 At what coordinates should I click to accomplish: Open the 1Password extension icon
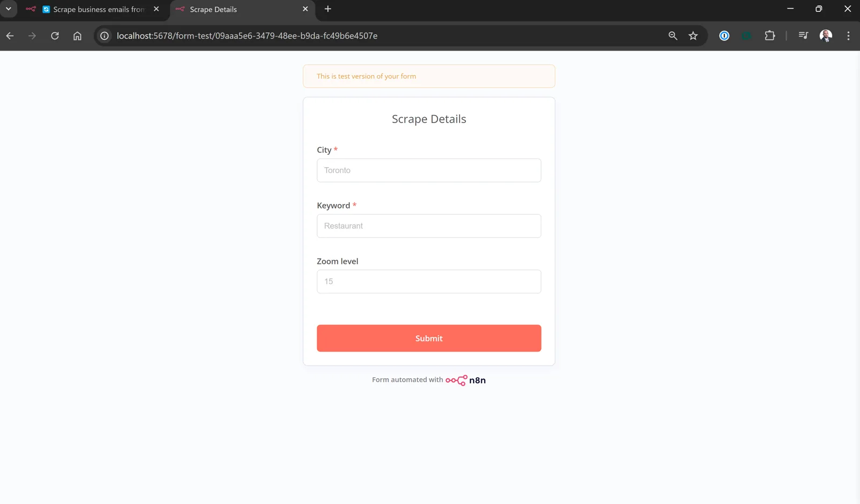point(724,35)
